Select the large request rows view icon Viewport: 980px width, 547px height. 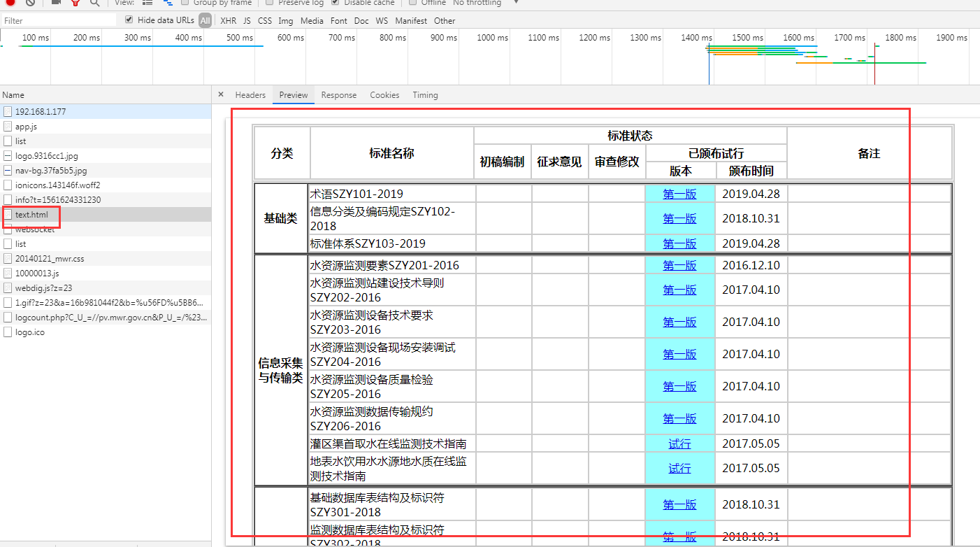147,3
